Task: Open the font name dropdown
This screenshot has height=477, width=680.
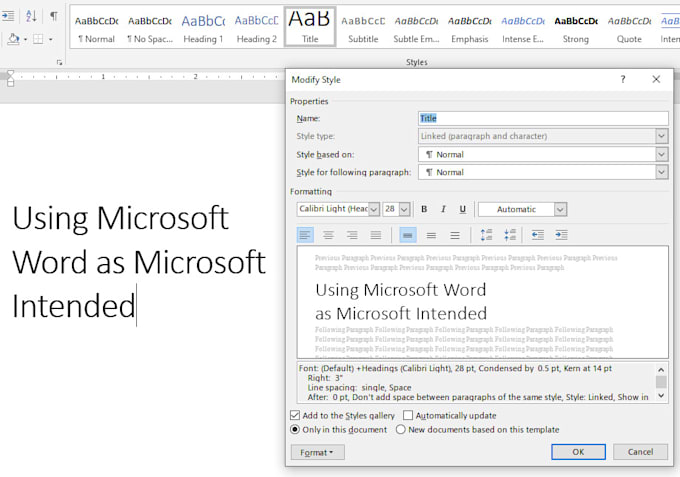Action: tap(374, 209)
